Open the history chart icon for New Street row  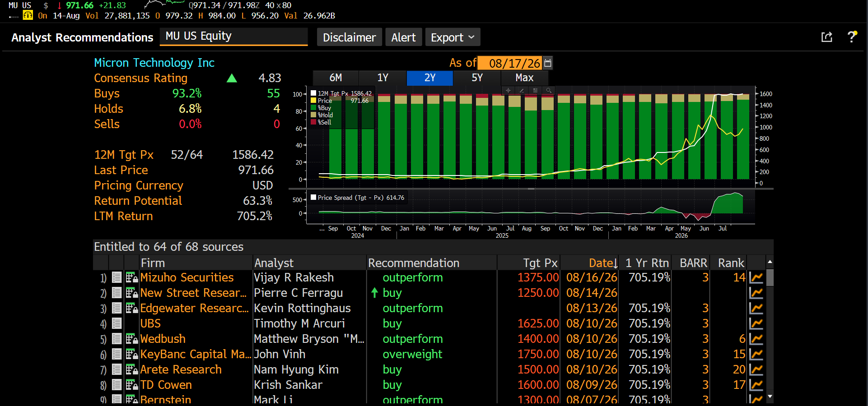pyautogui.click(x=756, y=293)
